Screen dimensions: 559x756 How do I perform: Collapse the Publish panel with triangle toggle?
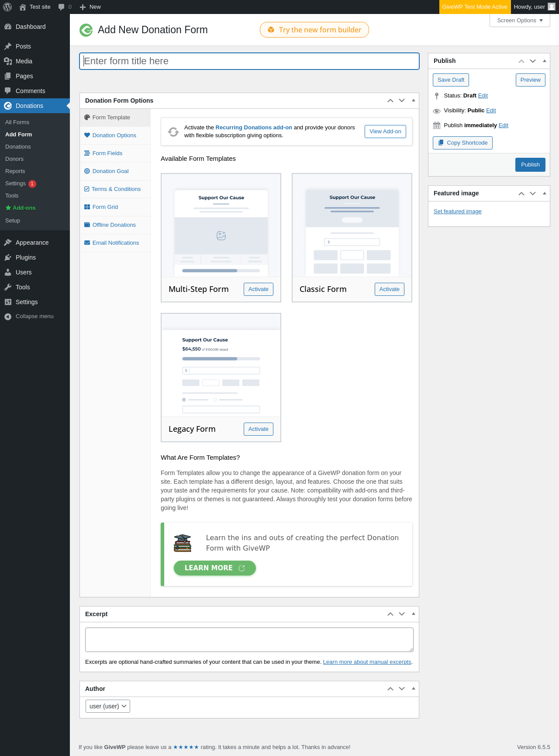click(x=545, y=61)
